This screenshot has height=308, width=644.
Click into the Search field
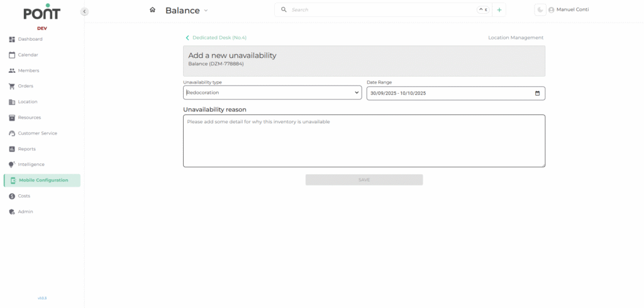pyautogui.click(x=382, y=10)
